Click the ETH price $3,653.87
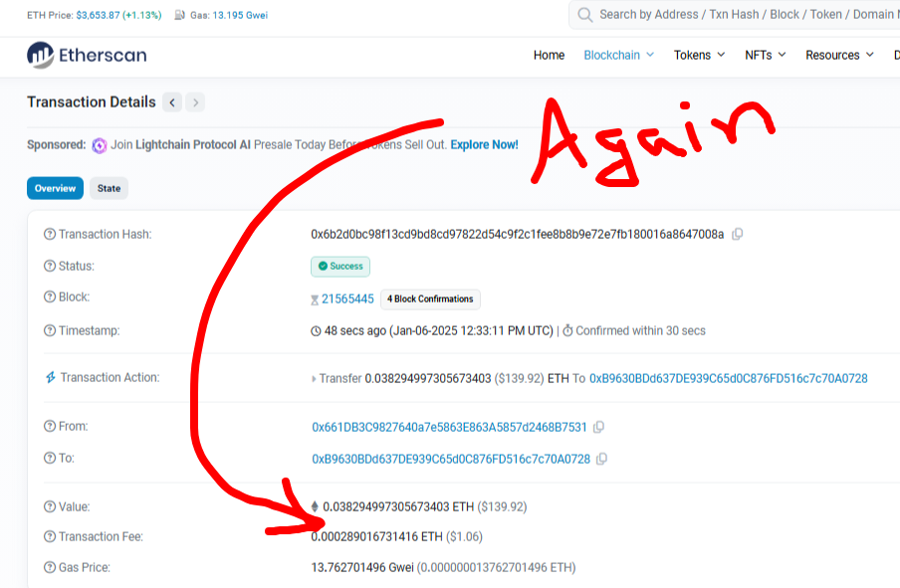 98,15
